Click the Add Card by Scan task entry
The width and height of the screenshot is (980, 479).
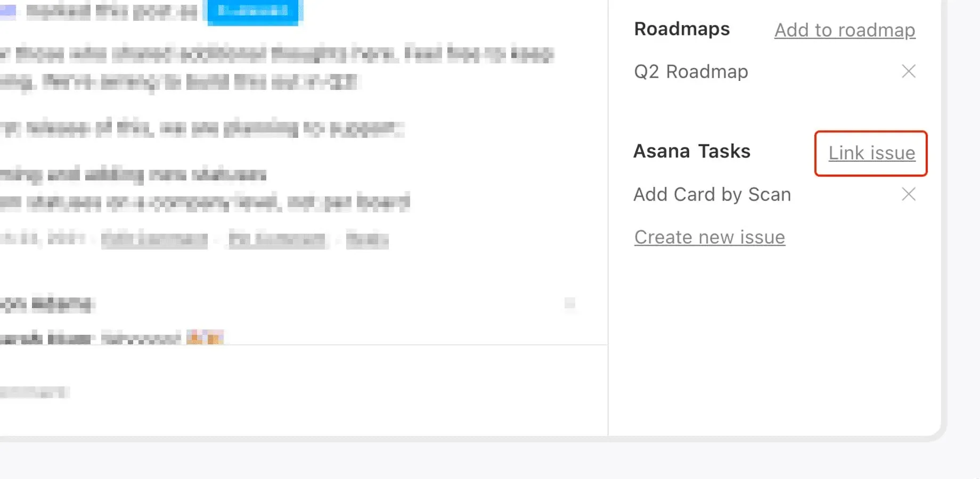(712, 194)
